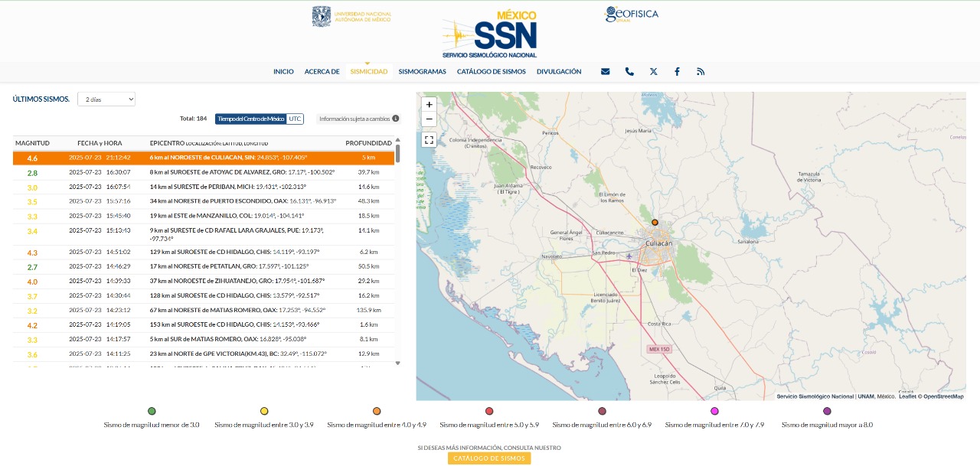The height and width of the screenshot is (466, 980).
Task: Toggle fullscreen map view
Action: (429, 139)
